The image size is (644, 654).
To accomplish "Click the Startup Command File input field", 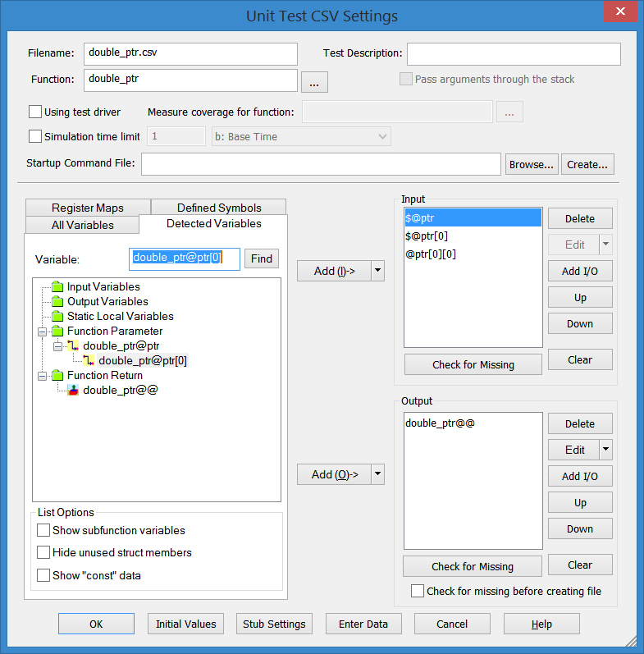I will tap(321, 164).
